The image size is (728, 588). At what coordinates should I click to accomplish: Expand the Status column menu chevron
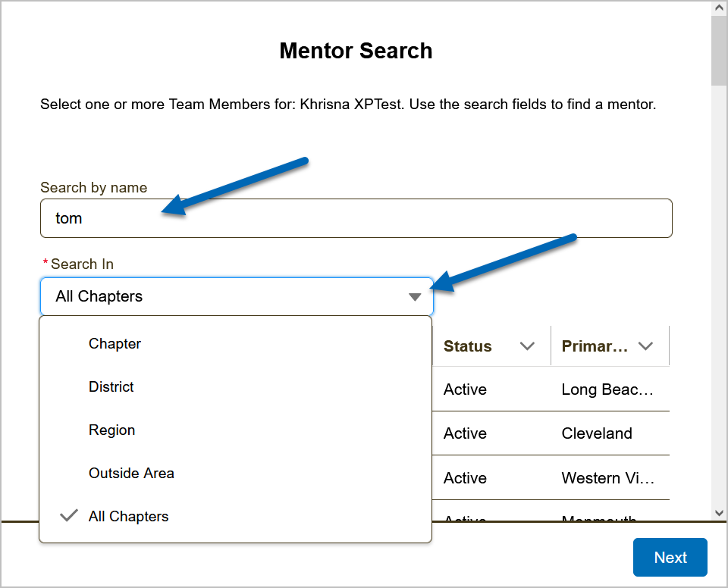click(x=527, y=346)
